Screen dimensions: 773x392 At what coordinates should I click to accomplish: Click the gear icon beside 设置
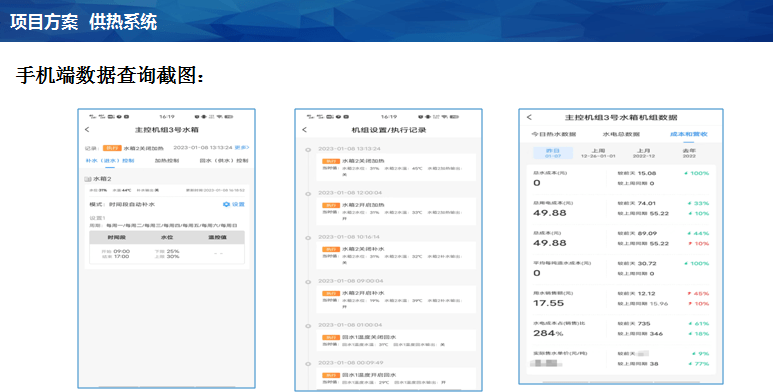[x=226, y=204]
